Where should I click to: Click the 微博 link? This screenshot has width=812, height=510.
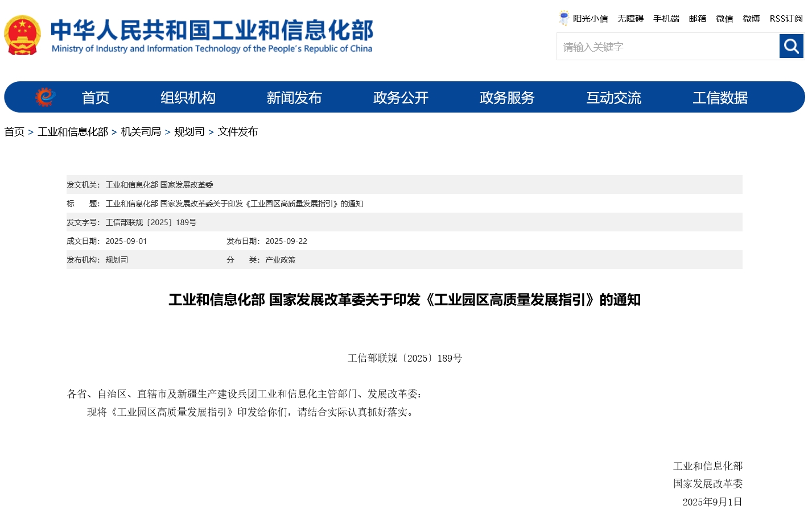pos(751,19)
